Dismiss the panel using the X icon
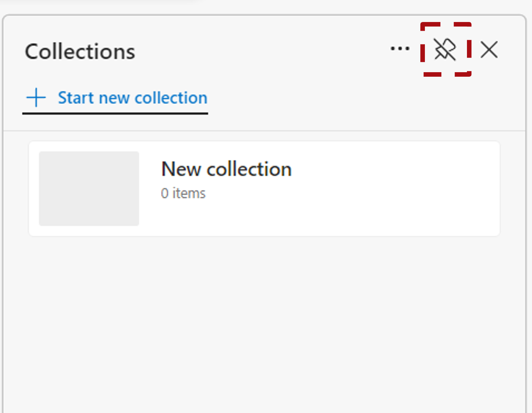 tap(489, 50)
